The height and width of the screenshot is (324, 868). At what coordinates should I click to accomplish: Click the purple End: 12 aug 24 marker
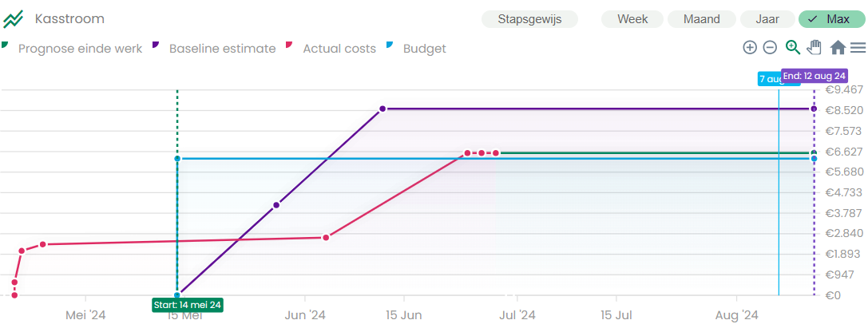[814, 76]
